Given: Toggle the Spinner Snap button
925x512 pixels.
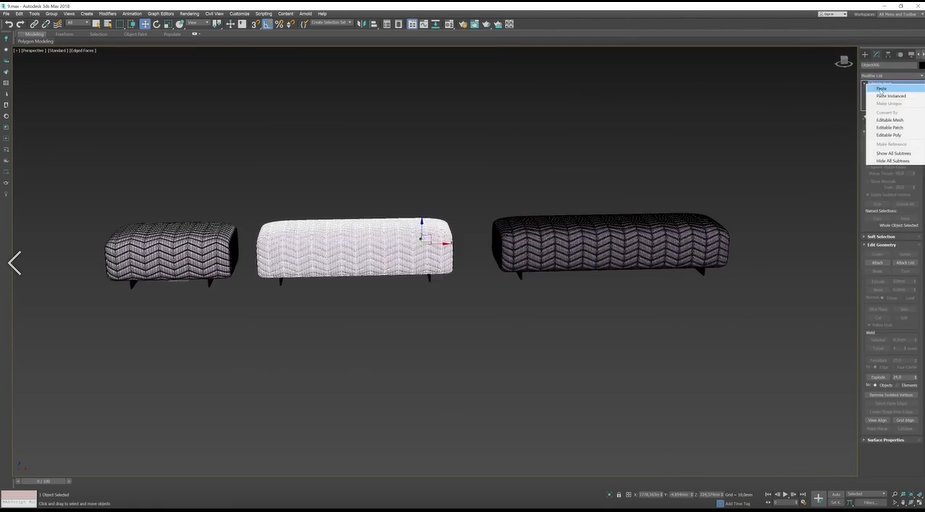Looking at the screenshot, I should (290, 24).
